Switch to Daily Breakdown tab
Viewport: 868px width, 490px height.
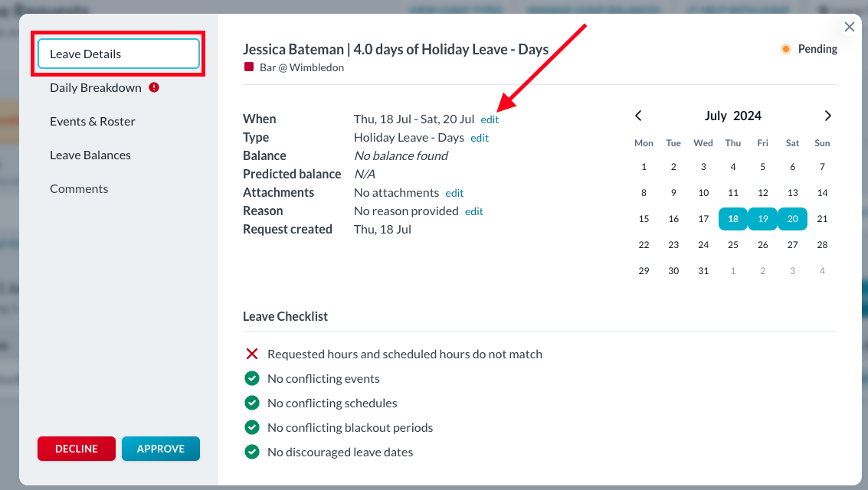point(96,87)
